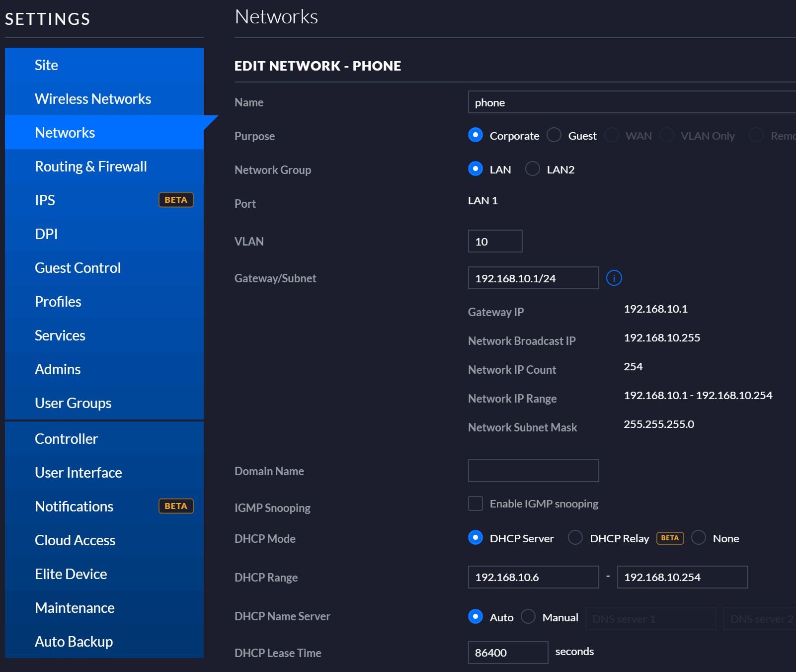Image resolution: width=796 pixels, height=672 pixels.
Task: Go to Networks settings
Action: (x=104, y=132)
